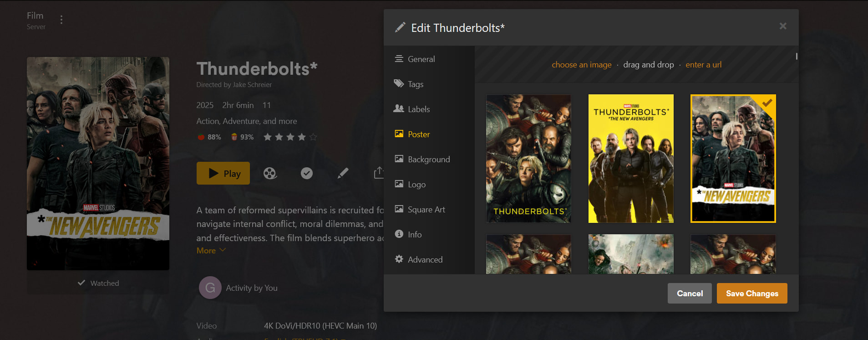Toggle the watched checkmark circle icon
The height and width of the screenshot is (340, 868).
(307, 173)
